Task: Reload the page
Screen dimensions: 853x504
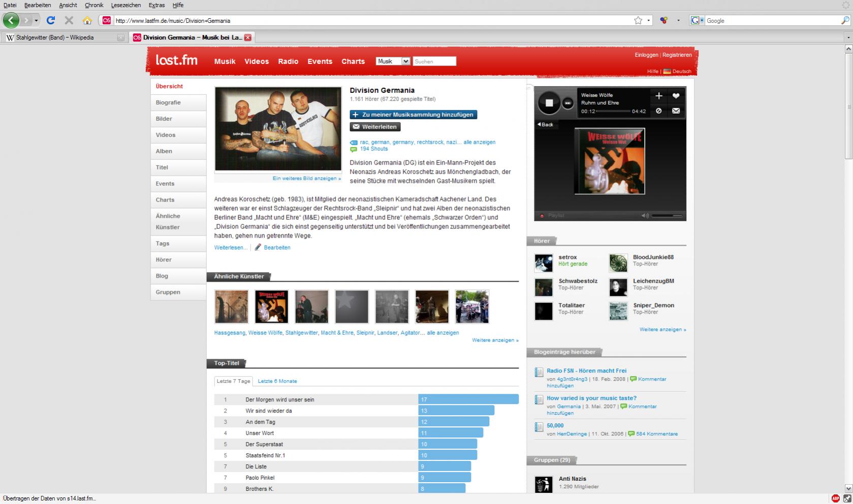Action: (x=50, y=20)
